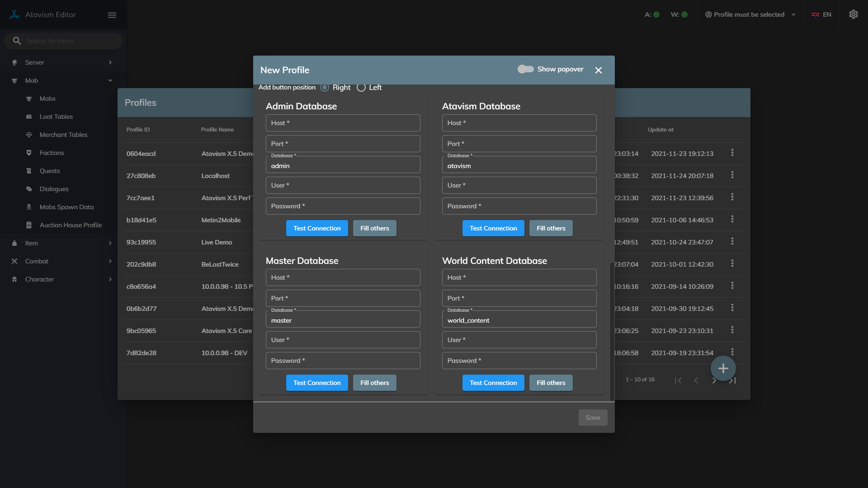Click the round plus add-profile button
868x488 pixels.
coord(723,368)
